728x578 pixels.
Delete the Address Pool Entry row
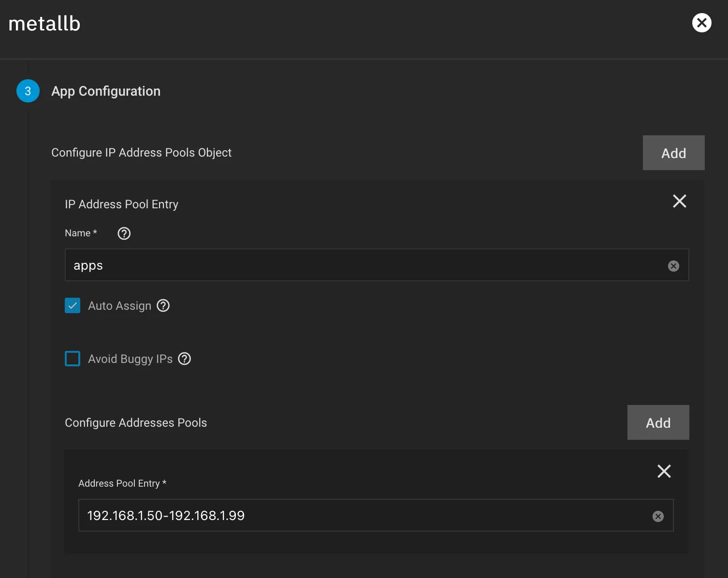[x=664, y=471]
